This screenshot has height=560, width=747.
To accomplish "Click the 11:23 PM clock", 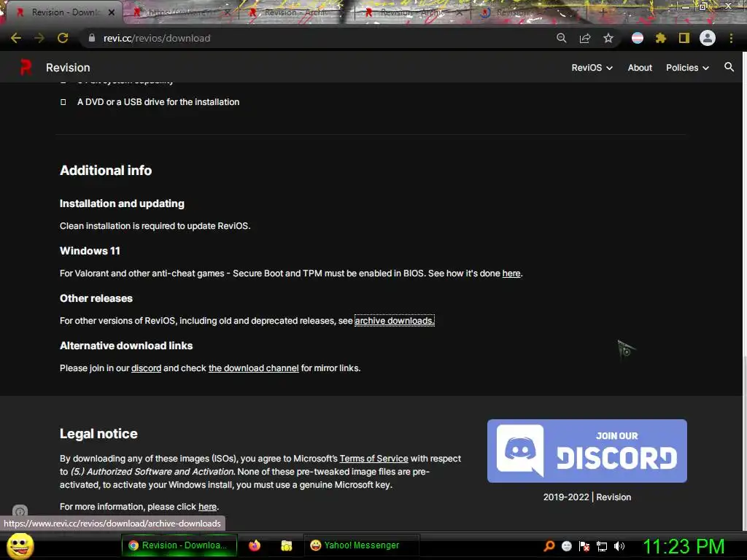I will tap(684, 546).
